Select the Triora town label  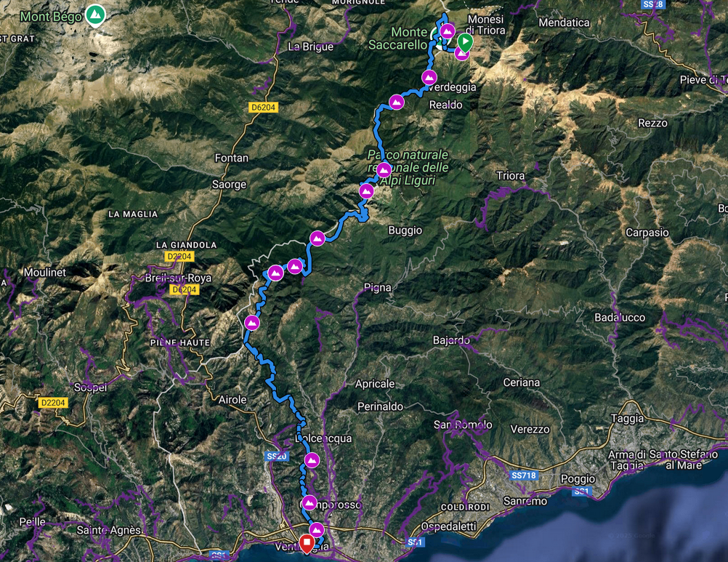click(509, 176)
